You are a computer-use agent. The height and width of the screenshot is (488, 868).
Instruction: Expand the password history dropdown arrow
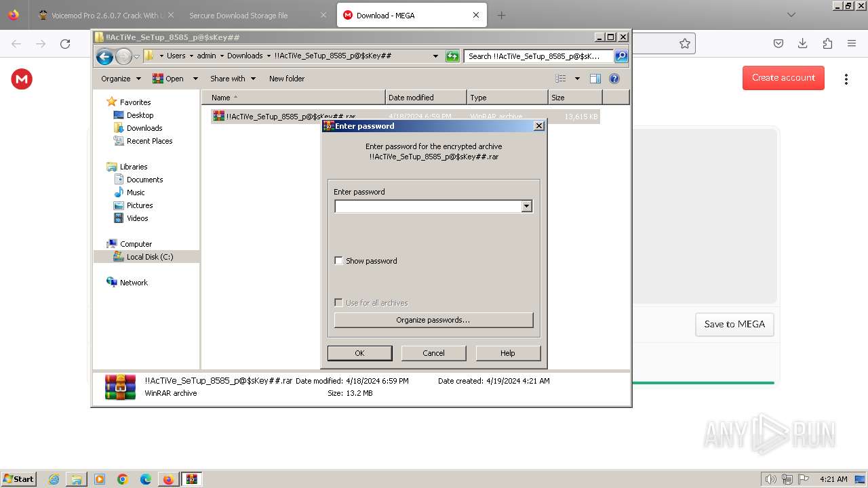526,206
